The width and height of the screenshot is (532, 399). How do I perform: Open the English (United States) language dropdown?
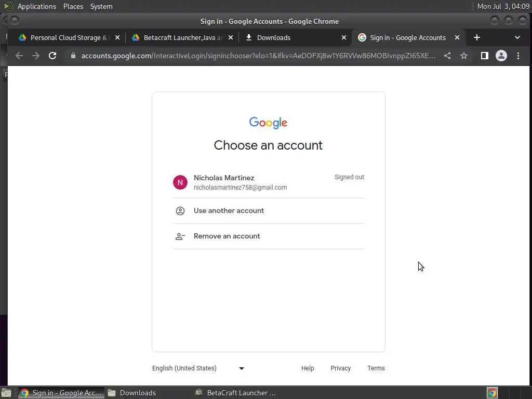[198, 368]
